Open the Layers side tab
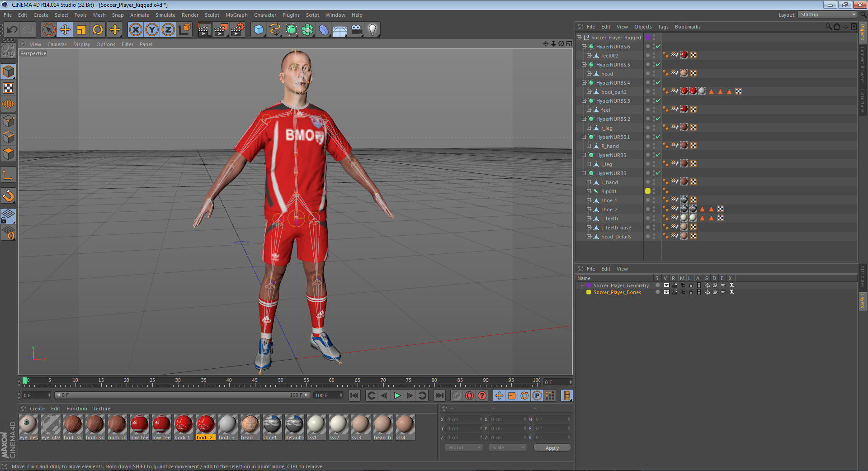 tap(863, 301)
